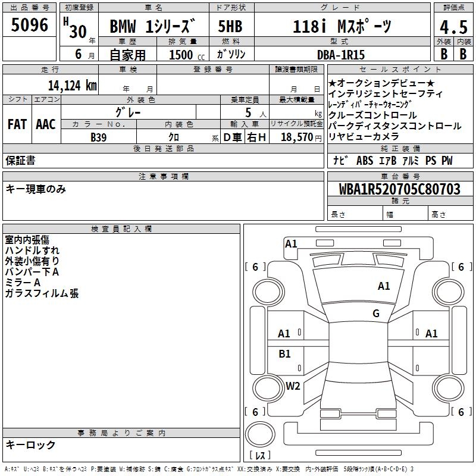Click the G windshield chip mark
Viewport: 476px width, 476px height.
point(376,314)
